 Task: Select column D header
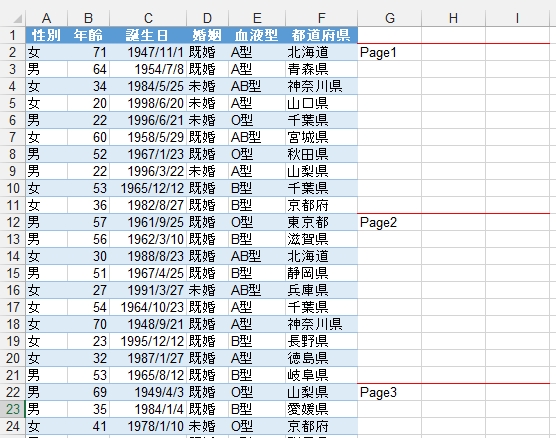207,18
